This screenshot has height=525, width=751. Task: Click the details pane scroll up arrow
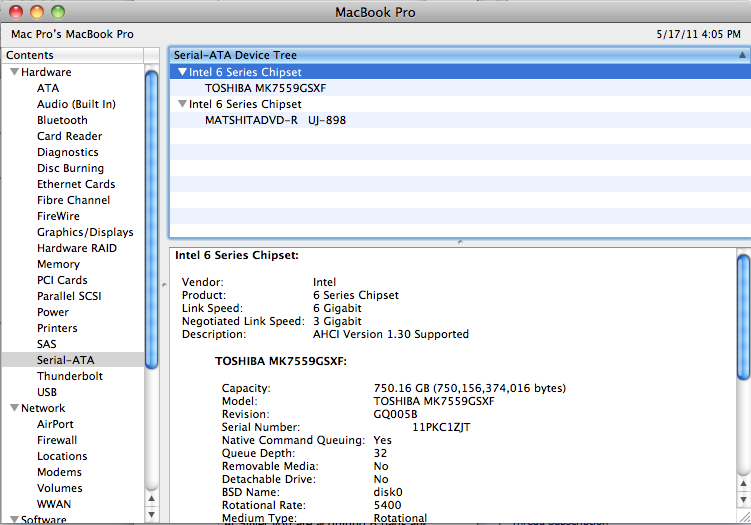[743, 484]
